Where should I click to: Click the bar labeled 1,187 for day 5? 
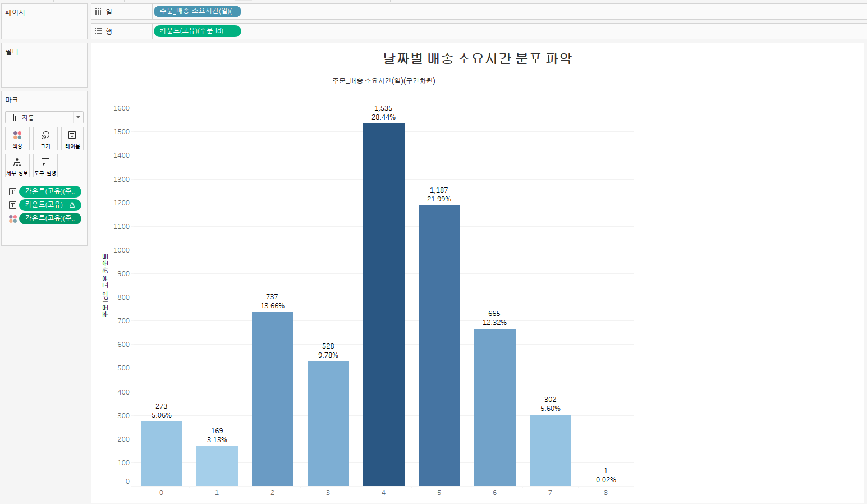coord(439,346)
